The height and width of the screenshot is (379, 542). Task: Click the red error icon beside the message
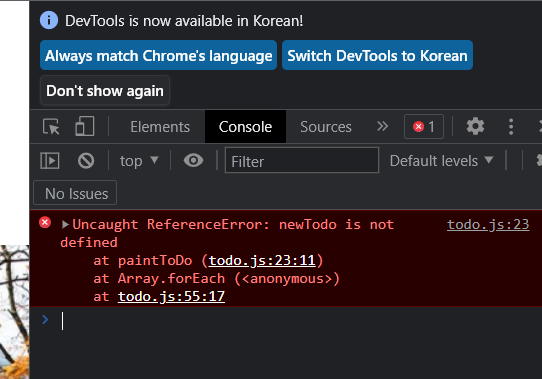(x=45, y=222)
